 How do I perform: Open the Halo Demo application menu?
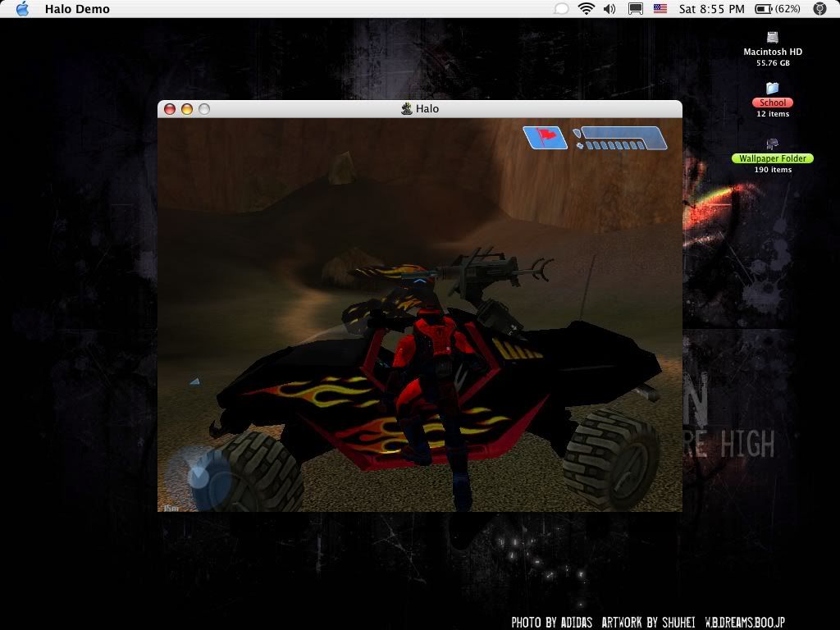click(77, 8)
